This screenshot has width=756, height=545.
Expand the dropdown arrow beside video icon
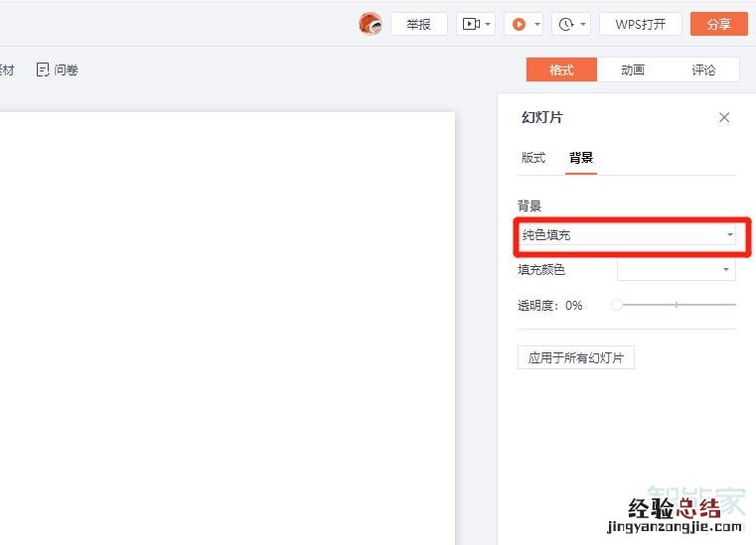487,24
